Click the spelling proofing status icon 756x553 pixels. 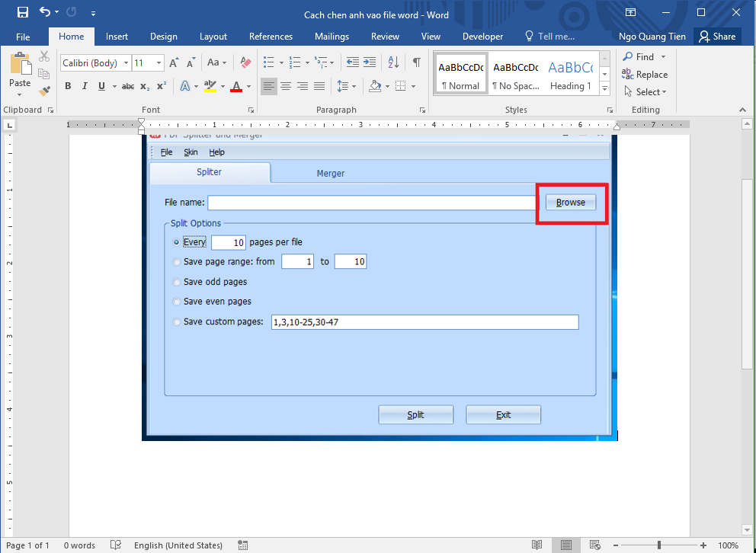click(116, 545)
